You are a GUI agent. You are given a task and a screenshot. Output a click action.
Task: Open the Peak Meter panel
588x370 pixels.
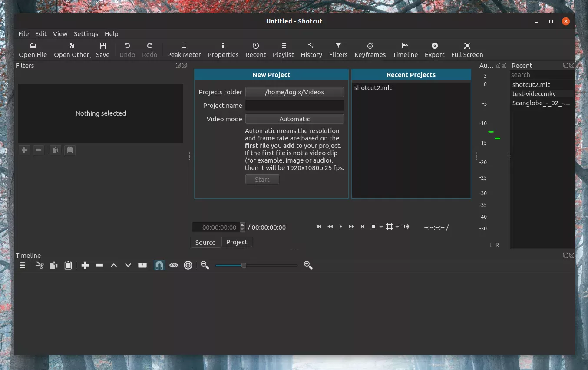184,50
